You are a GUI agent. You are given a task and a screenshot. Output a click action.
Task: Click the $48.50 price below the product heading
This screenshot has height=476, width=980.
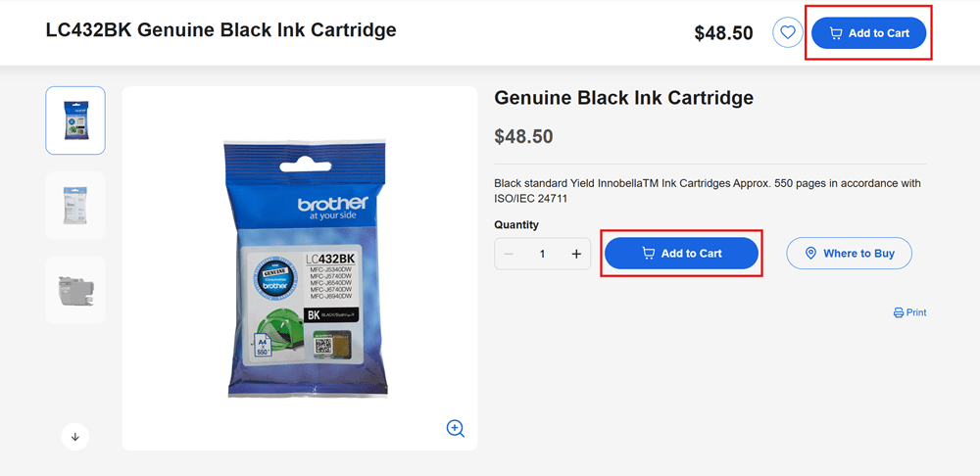point(523,136)
